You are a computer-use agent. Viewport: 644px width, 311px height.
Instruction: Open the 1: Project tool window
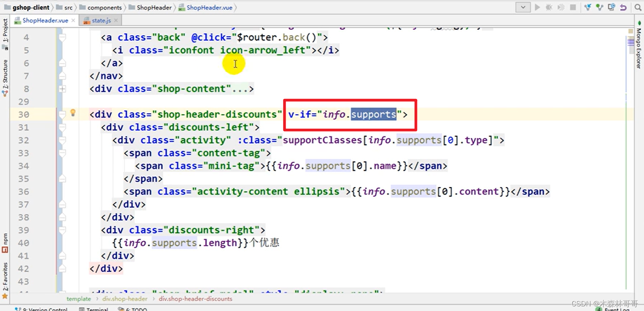tap(5, 34)
